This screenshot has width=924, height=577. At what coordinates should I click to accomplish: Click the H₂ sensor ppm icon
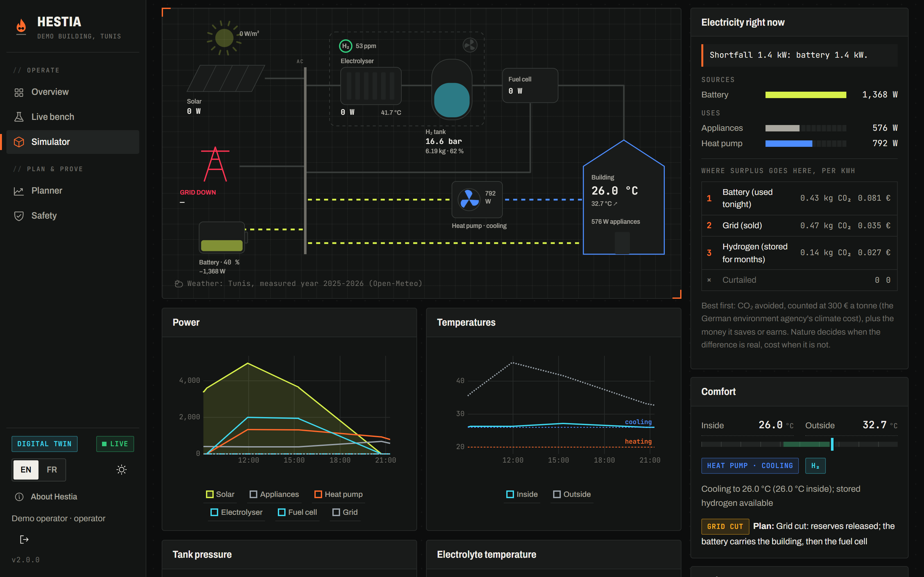click(346, 46)
